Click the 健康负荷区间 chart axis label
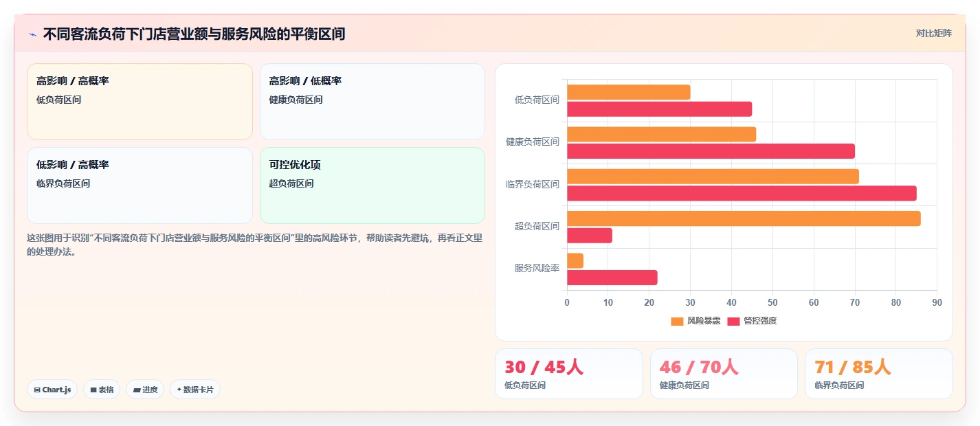 [533, 142]
